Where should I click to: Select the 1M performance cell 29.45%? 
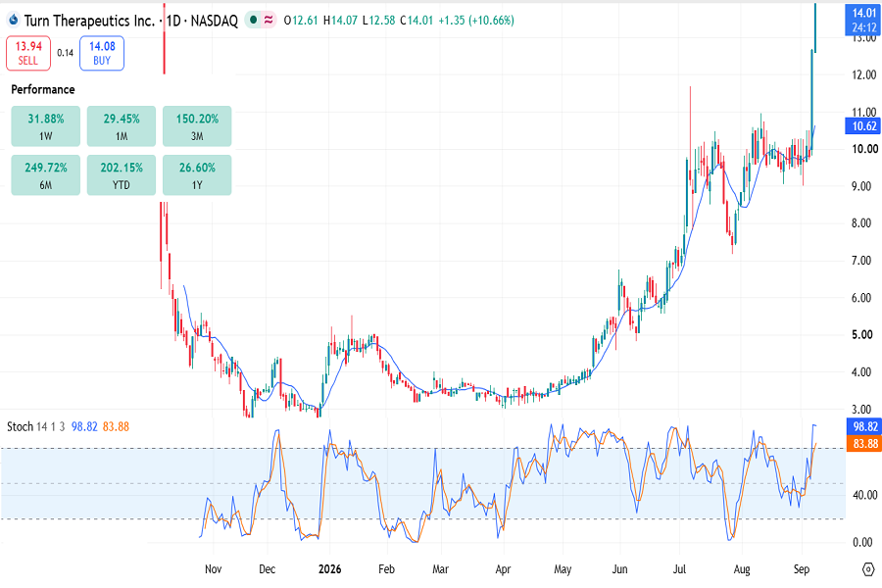pos(122,126)
